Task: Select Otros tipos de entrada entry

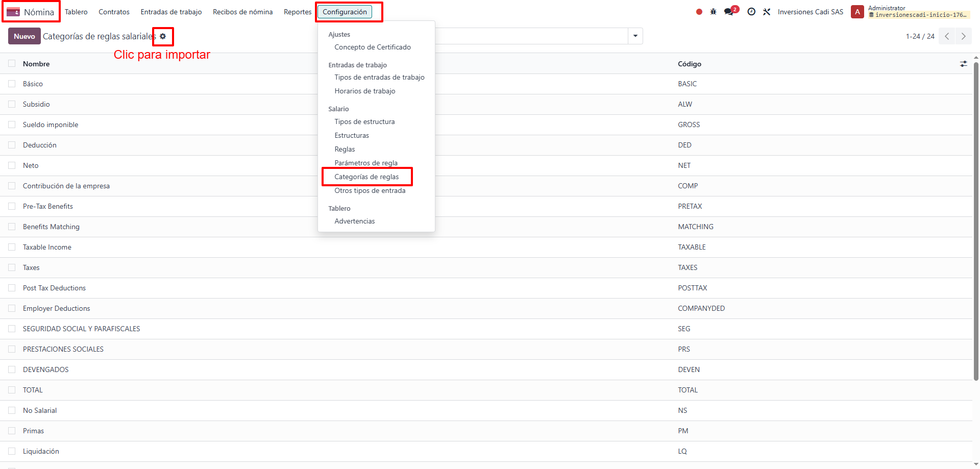Action: pyautogui.click(x=370, y=190)
